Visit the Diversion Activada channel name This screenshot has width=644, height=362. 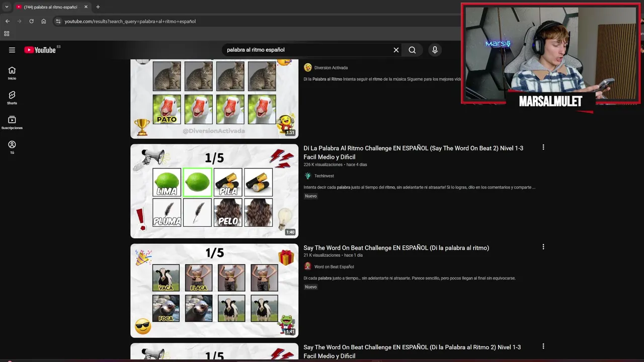331,68
